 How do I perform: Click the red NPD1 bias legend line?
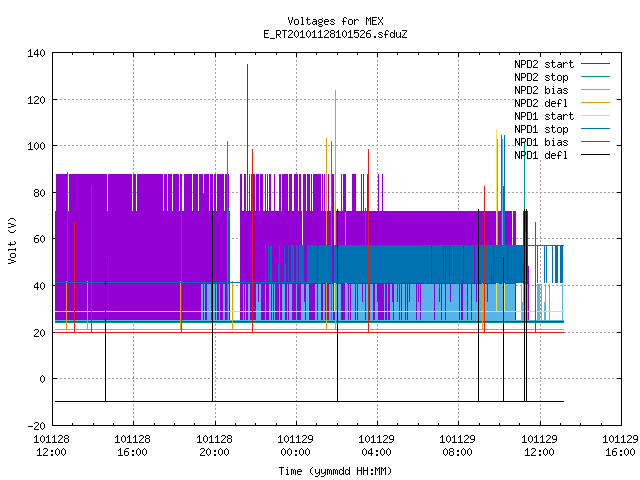coord(595,142)
